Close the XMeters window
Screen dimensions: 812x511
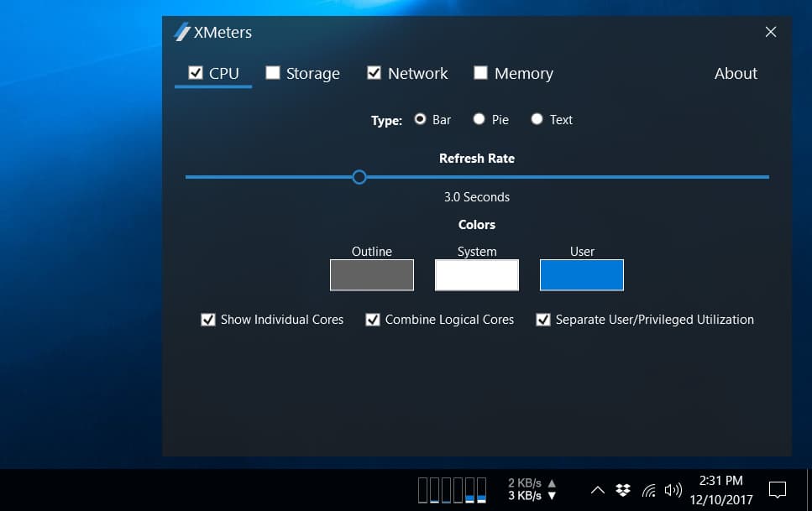771,32
